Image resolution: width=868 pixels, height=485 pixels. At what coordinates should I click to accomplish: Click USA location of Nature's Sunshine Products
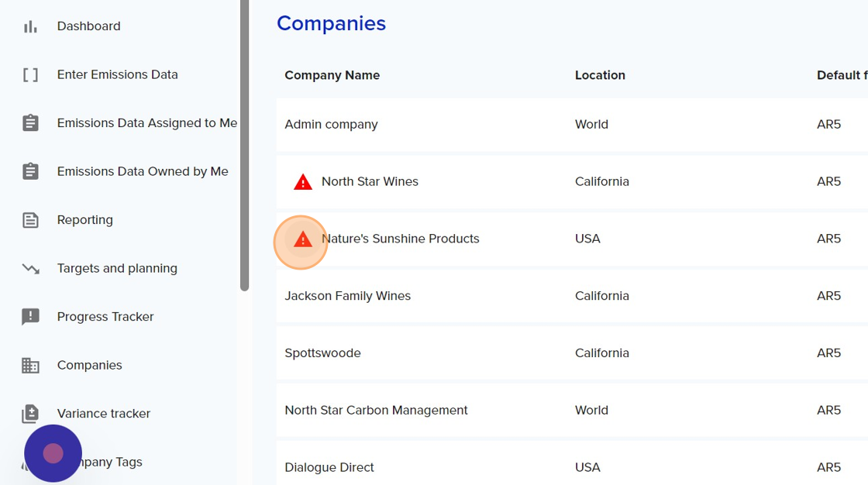(587, 239)
